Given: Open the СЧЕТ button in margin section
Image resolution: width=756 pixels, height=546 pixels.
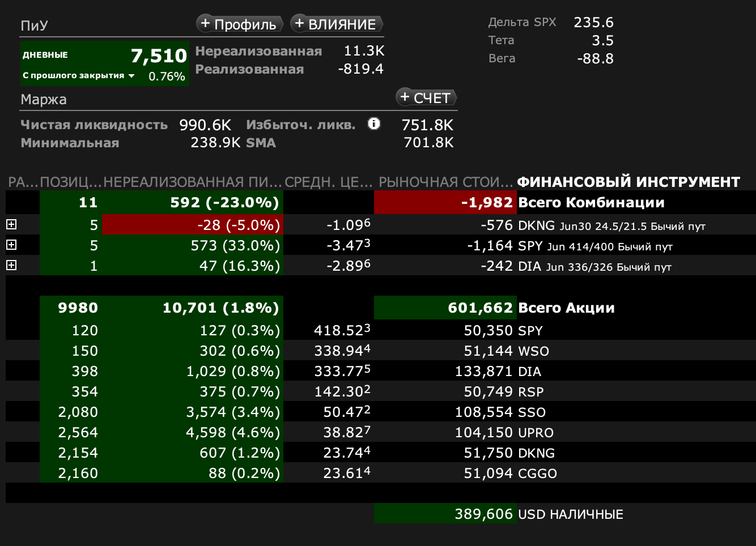Looking at the screenshot, I should pyautogui.click(x=426, y=97).
